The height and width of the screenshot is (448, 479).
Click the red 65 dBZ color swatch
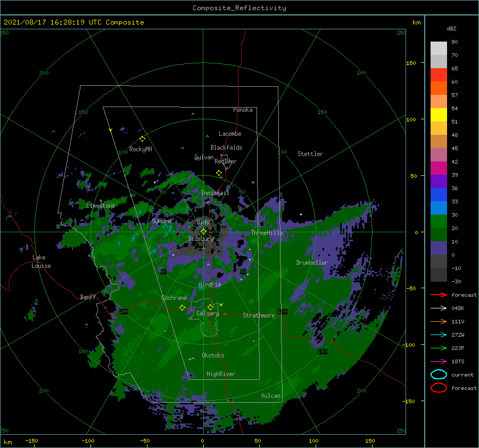(439, 75)
